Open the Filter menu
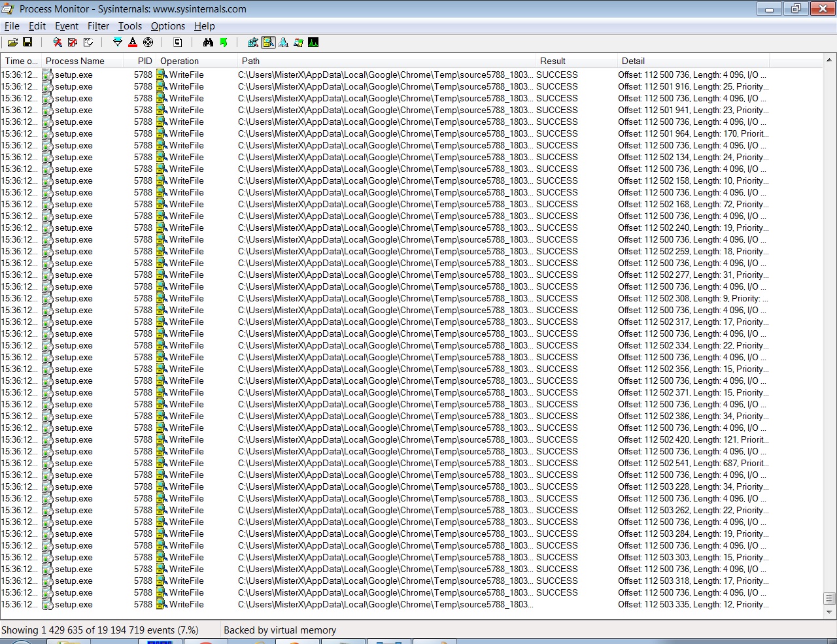The width and height of the screenshot is (837, 644). click(98, 26)
